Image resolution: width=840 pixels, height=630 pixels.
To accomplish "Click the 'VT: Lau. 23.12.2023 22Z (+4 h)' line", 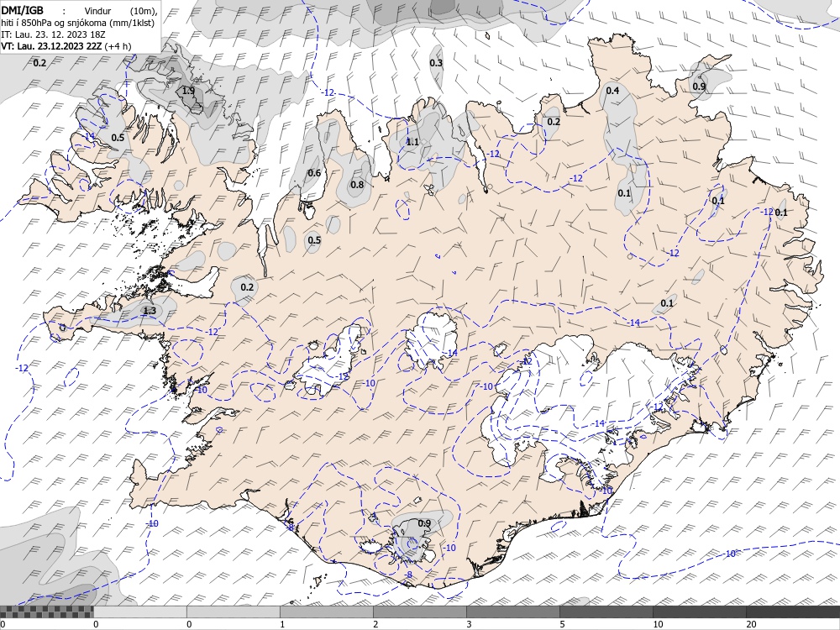I will pos(66,46).
